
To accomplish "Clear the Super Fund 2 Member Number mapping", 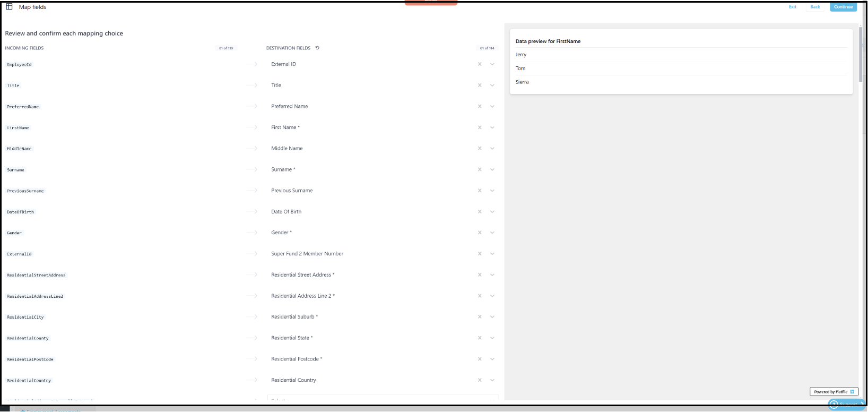I will tap(480, 254).
